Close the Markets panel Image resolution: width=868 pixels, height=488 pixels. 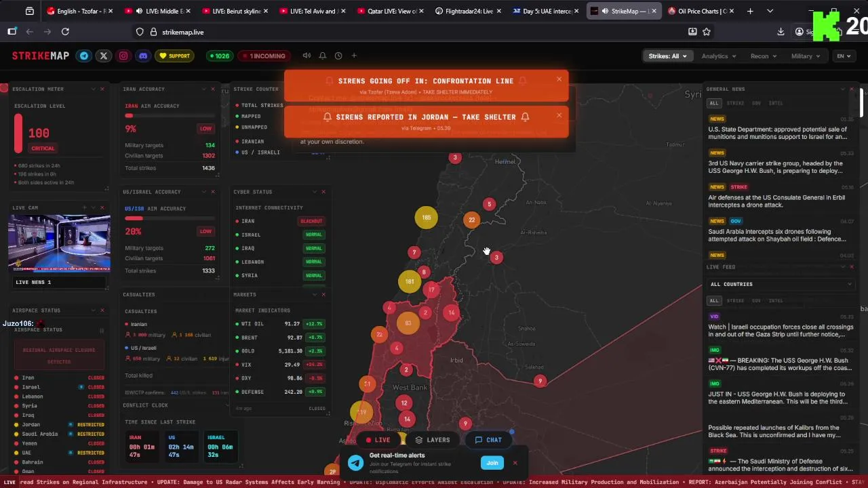pyautogui.click(x=323, y=294)
